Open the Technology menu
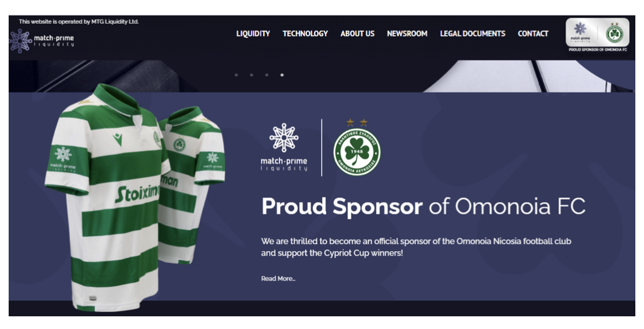This screenshot has width=644, height=329. coord(305,33)
